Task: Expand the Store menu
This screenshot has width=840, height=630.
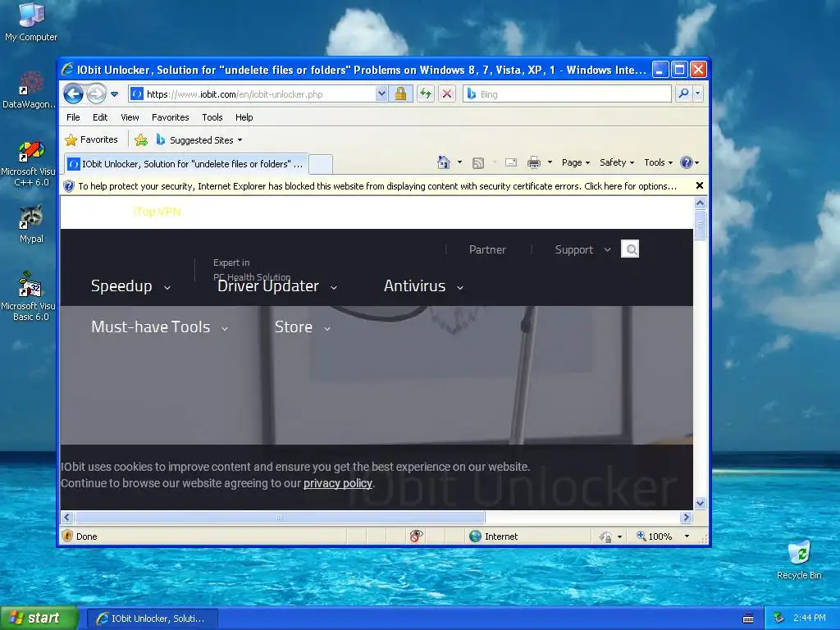Action: pos(302,326)
